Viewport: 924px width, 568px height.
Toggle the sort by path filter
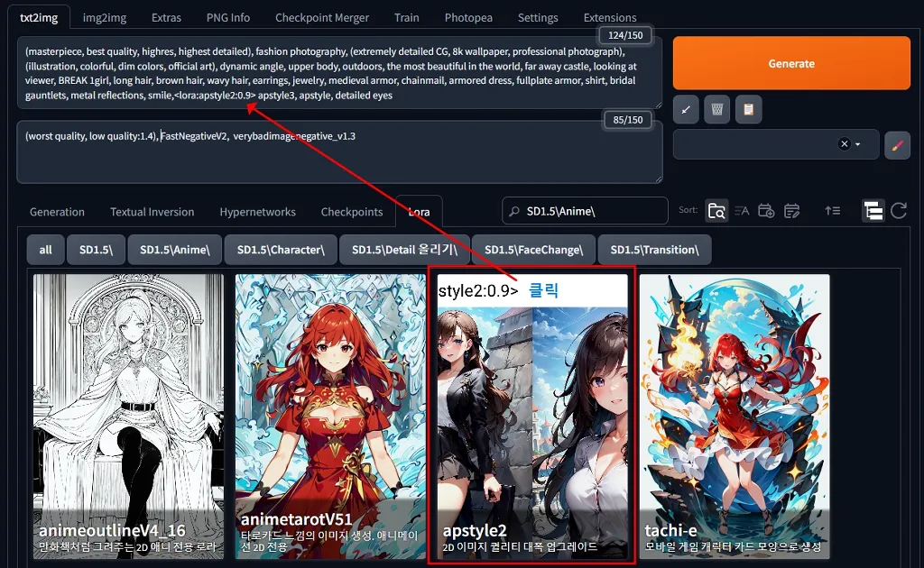tap(717, 210)
